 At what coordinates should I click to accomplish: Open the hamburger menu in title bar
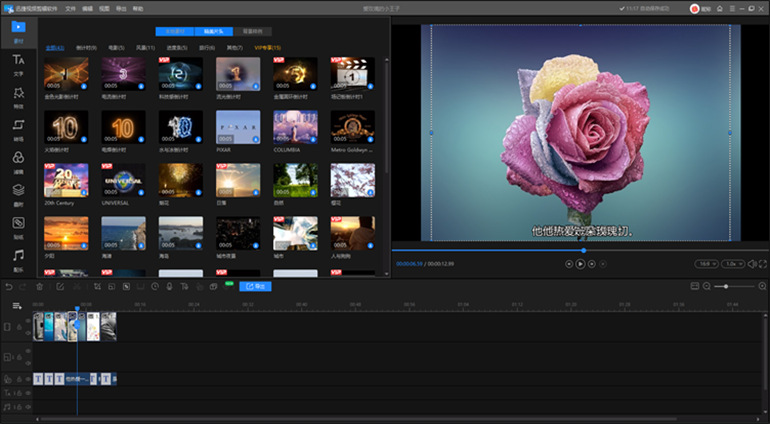732,9
